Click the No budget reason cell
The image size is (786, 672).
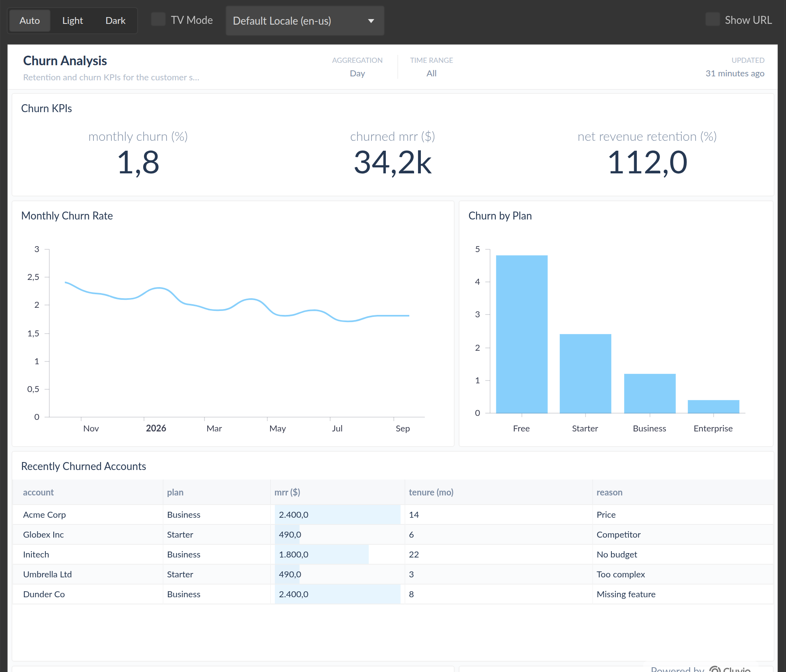point(683,554)
